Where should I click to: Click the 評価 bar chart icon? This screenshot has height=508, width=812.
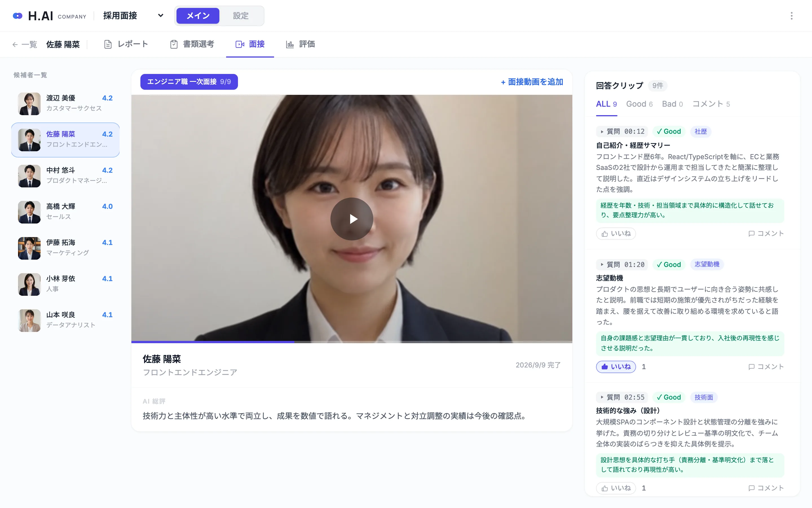290,44
